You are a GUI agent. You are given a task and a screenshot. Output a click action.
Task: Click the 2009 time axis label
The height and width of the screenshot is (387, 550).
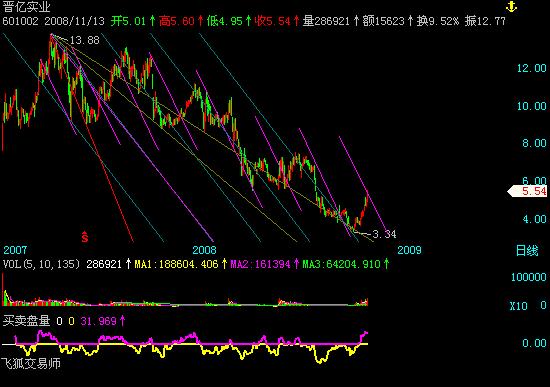pos(409,250)
